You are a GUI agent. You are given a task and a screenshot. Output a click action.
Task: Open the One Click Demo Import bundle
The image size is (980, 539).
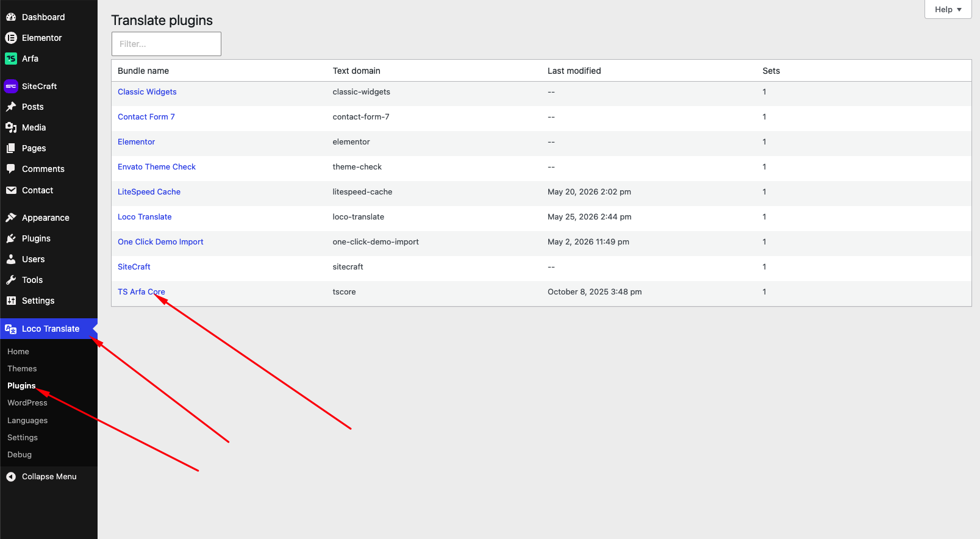point(160,242)
